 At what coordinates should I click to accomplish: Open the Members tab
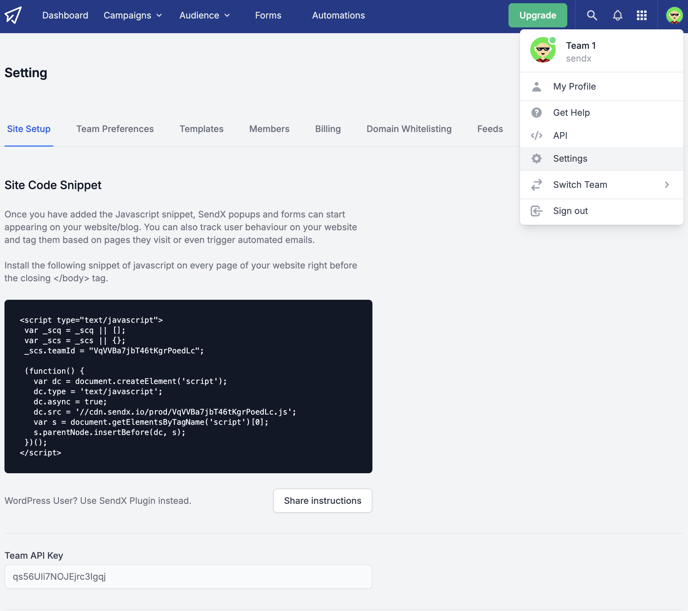(x=269, y=129)
